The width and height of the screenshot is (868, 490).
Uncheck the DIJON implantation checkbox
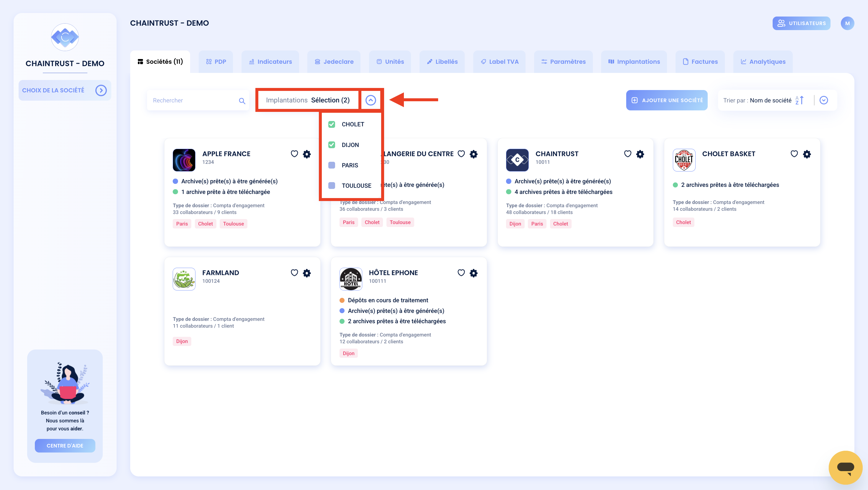tap(332, 145)
